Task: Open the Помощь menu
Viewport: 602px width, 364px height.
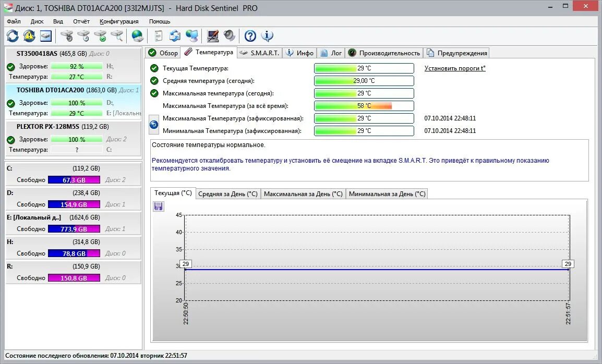Action: tap(160, 21)
